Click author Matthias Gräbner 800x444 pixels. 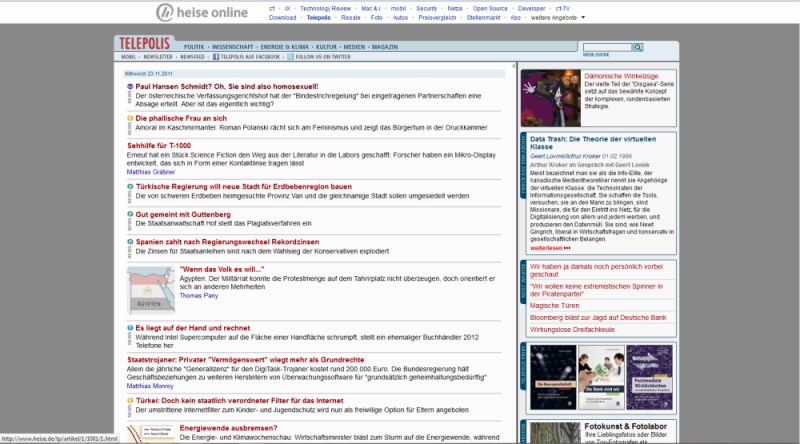(151, 172)
